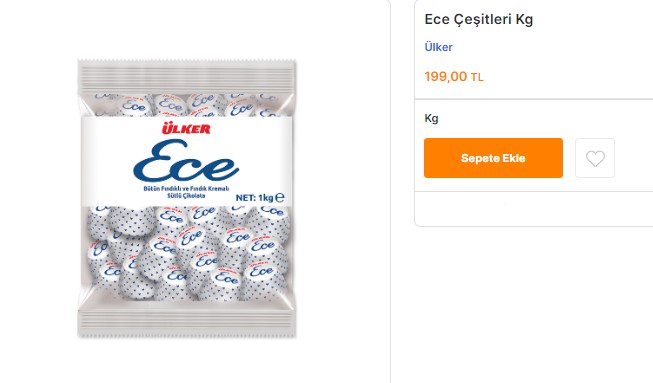
Task: Select the Kg unit option label
Action: pyautogui.click(x=431, y=118)
